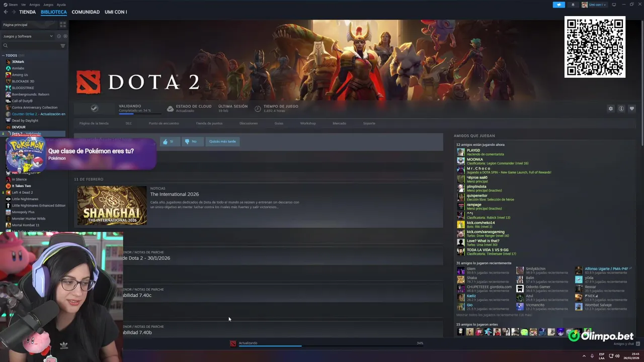This screenshot has width=644, height=362.
Task: Select Monster Hunter Wilds in the list
Action: coord(28,219)
